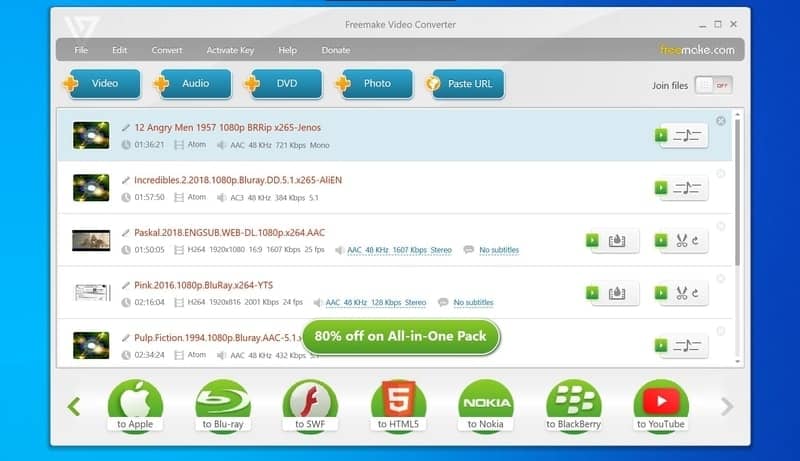Click the scrollbar up arrow
The height and width of the screenshot is (461, 800).
[x=737, y=115]
